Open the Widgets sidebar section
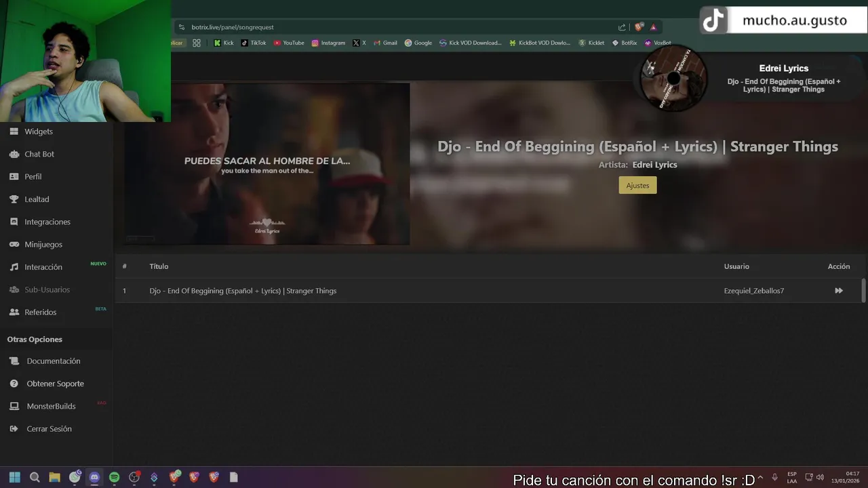The height and width of the screenshot is (488, 868). [x=39, y=131]
